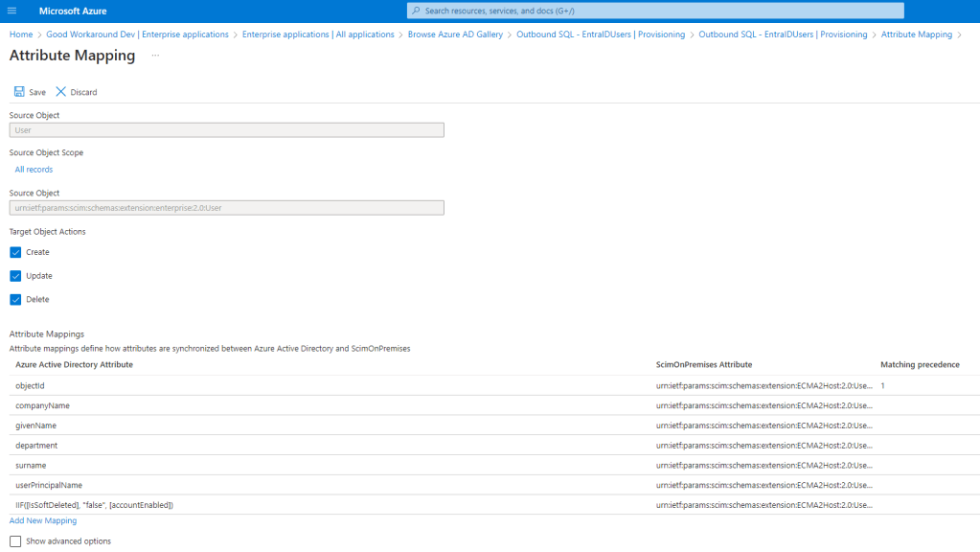Open Browse Azure AD Gallery breadcrumb

(x=455, y=34)
